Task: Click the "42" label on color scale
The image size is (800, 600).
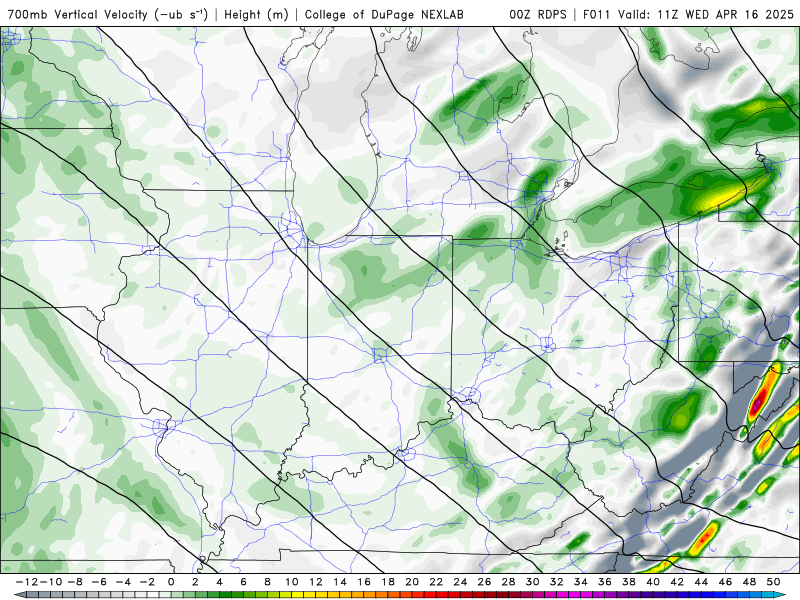Action: coord(677,582)
